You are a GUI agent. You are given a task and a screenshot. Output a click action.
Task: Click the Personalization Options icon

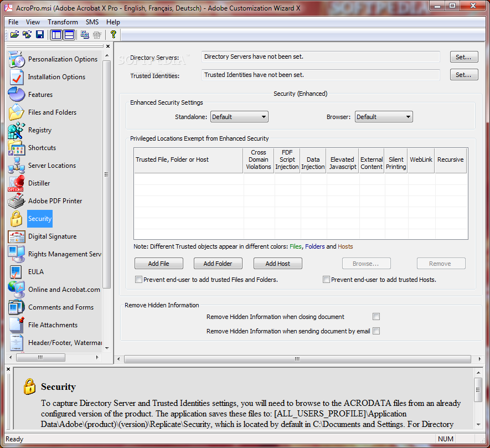coord(16,59)
